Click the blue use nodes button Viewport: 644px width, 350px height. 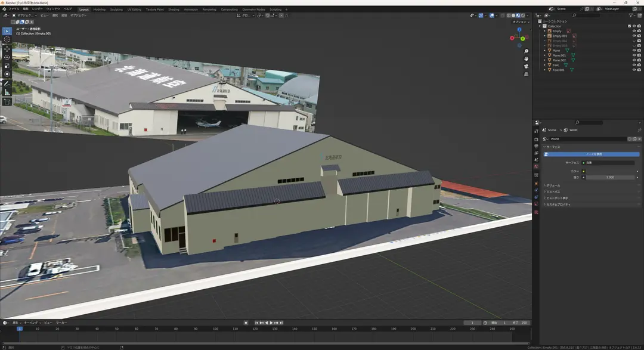pyautogui.click(x=592, y=154)
